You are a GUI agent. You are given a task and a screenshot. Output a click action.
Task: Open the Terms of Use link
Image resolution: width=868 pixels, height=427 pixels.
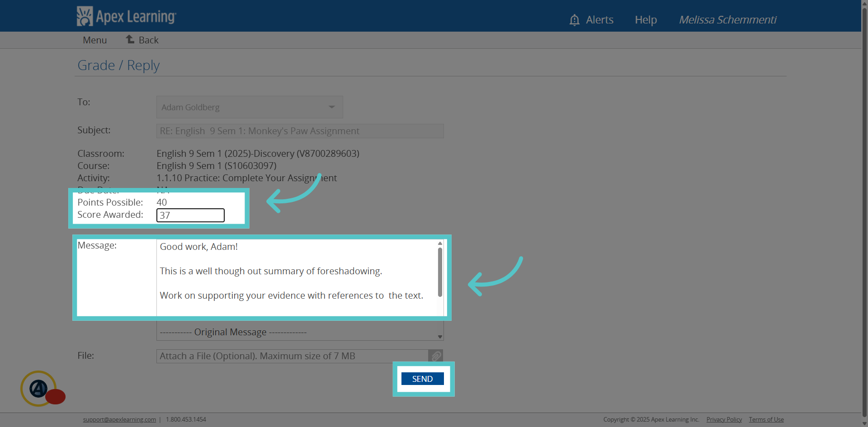[x=766, y=419]
